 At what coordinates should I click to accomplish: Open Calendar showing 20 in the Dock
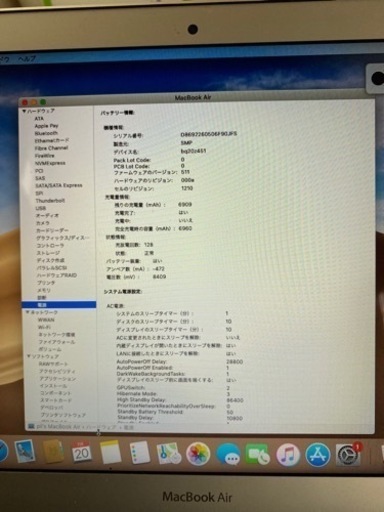[x=81, y=452]
